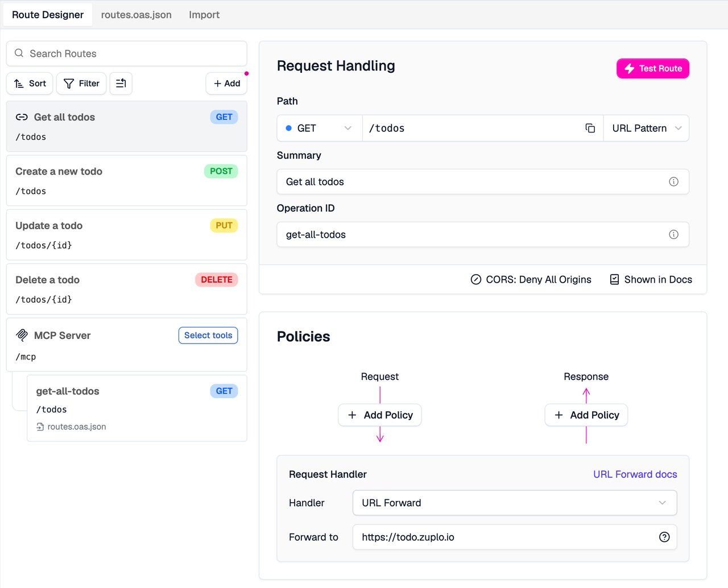Switch to the routes.oas.json tab
The width and height of the screenshot is (728, 588).
[136, 15]
